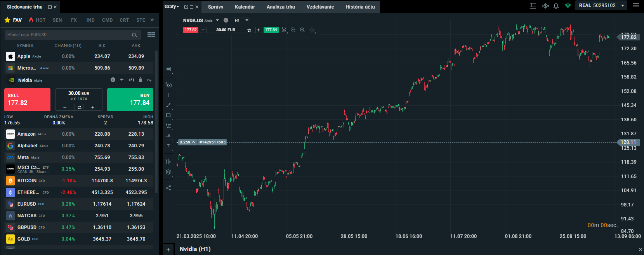Open the f(x) indicators tool

coord(168,85)
